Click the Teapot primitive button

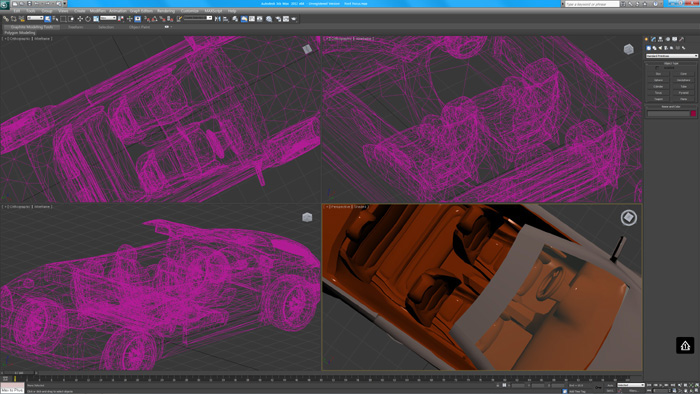click(658, 99)
